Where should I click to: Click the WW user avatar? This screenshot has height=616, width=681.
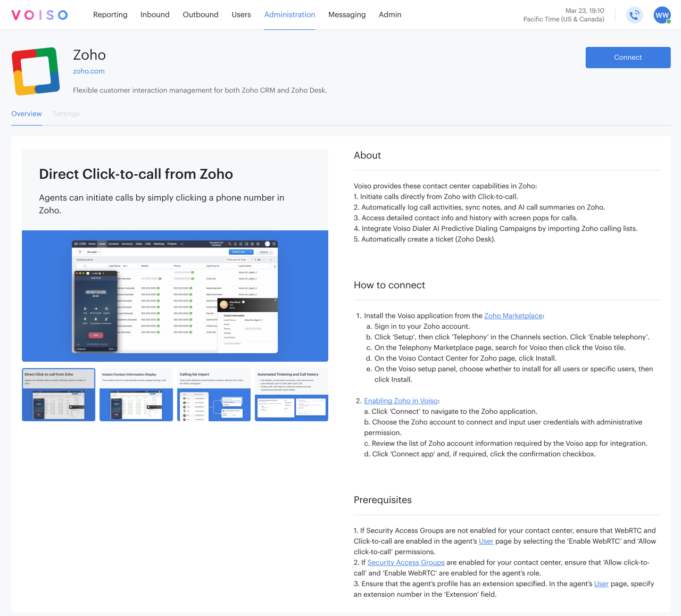[x=661, y=14]
